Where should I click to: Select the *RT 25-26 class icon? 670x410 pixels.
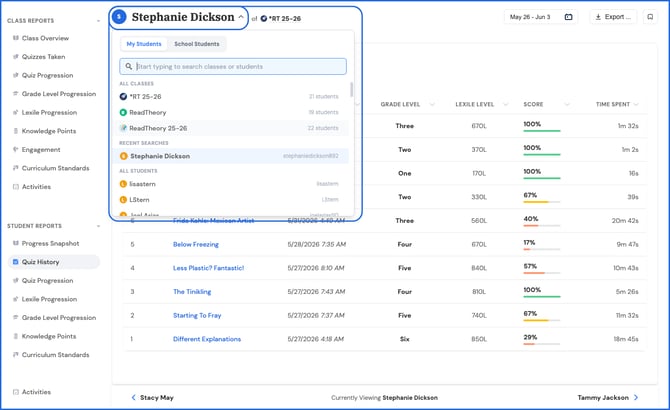click(x=123, y=97)
